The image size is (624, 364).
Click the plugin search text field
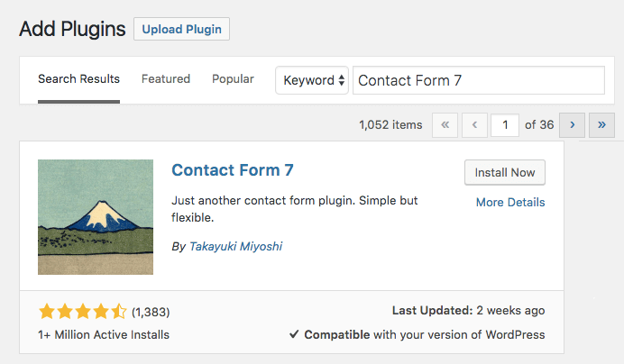[478, 80]
